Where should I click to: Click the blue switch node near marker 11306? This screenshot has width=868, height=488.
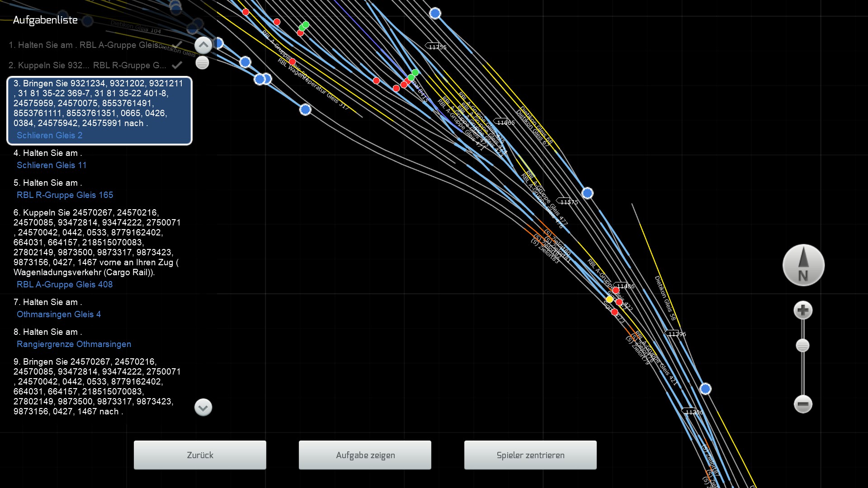coord(705,389)
